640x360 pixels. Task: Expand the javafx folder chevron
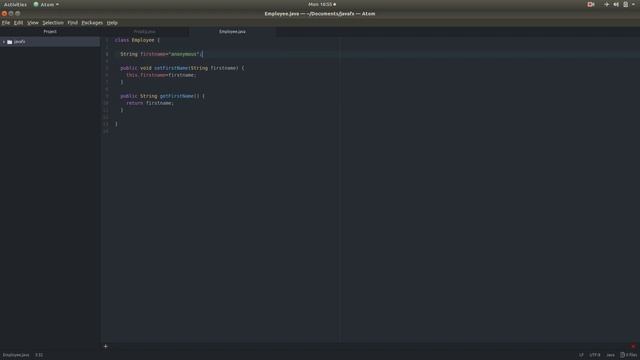click(4, 42)
